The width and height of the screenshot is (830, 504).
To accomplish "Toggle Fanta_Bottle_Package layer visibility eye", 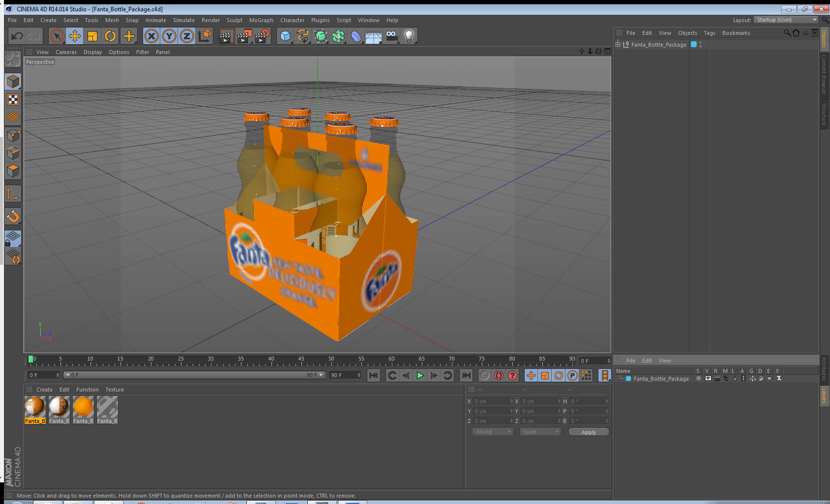I will point(708,378).
